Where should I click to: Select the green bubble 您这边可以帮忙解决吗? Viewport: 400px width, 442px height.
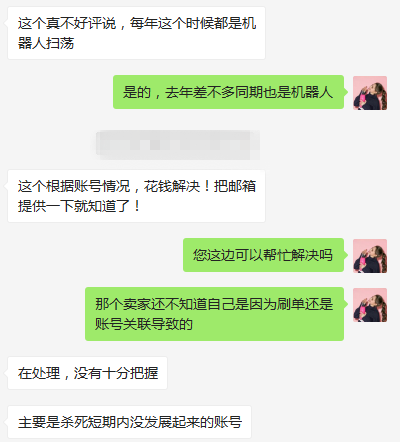coord(263,255)
